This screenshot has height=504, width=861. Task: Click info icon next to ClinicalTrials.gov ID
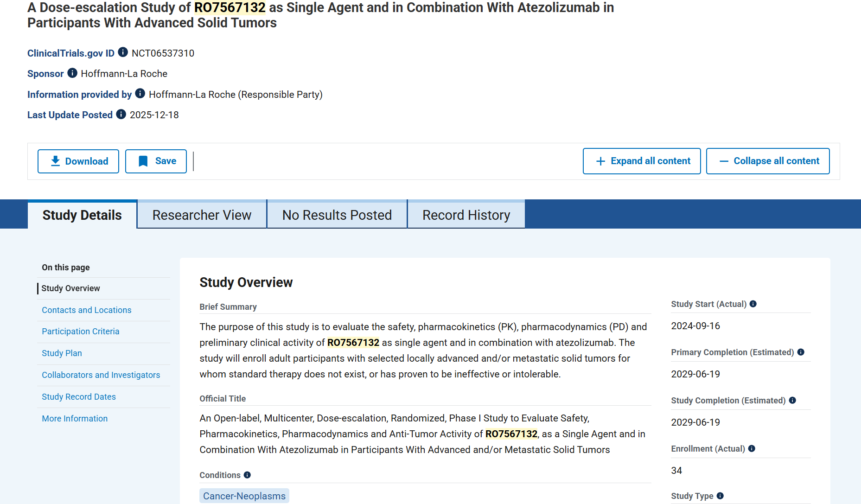123,52
